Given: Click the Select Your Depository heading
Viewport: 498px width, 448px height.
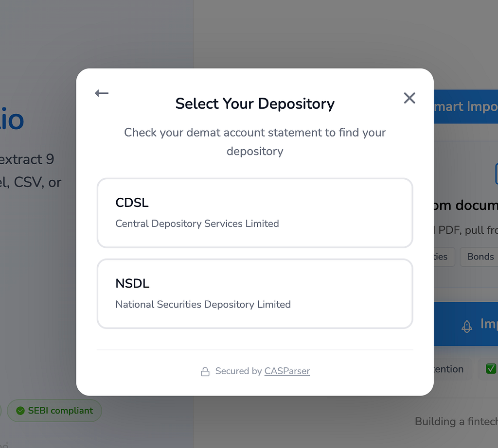Looking at the screenshot, I should [x=255, y=104].
